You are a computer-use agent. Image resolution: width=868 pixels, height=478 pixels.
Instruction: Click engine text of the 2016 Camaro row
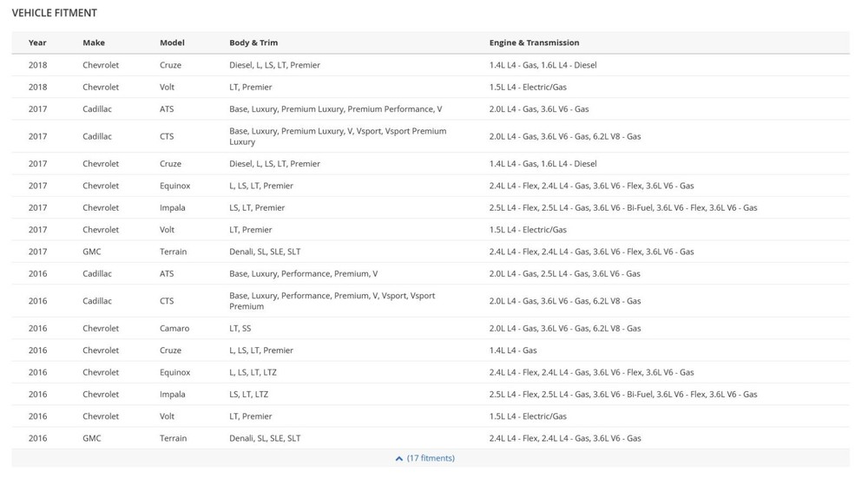(565, 328)
